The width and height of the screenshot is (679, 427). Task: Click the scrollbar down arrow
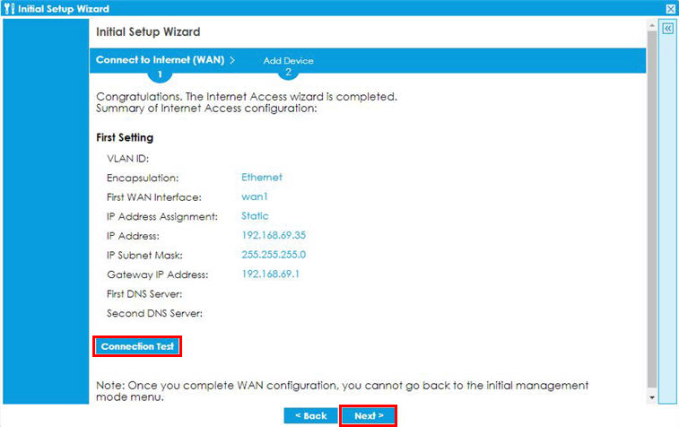point(653,397)
